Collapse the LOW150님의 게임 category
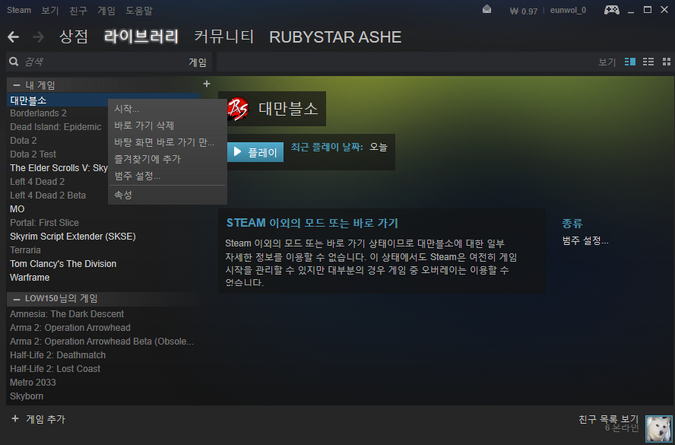This screenshot has height=445, width=675. point(16,299)
